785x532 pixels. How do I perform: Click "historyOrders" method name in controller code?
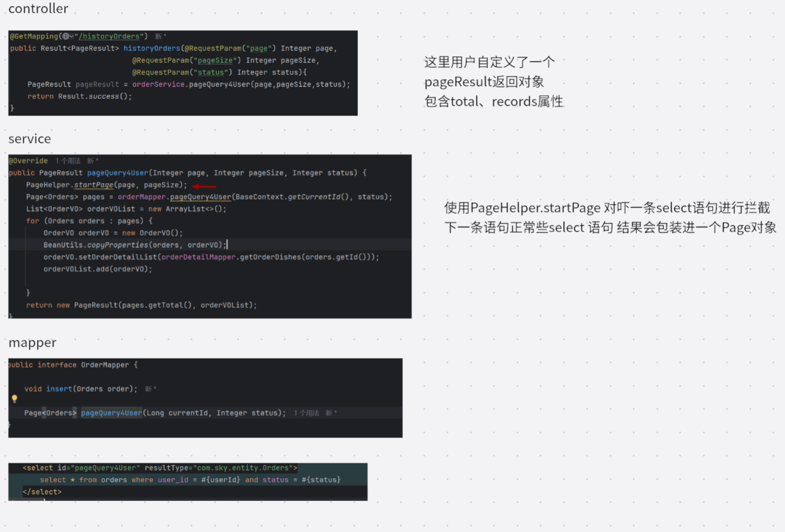click(x=152, y=49)
